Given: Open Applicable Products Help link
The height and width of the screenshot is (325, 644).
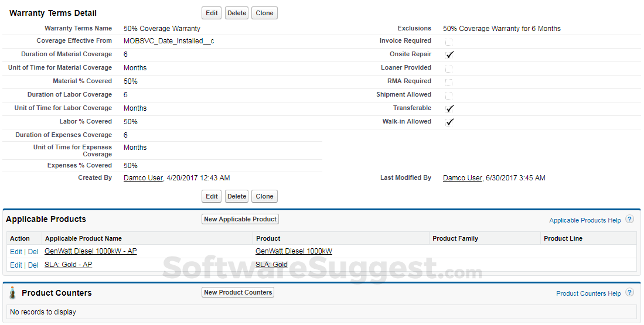Looking at the screenshot, I should tap(585, 220).
